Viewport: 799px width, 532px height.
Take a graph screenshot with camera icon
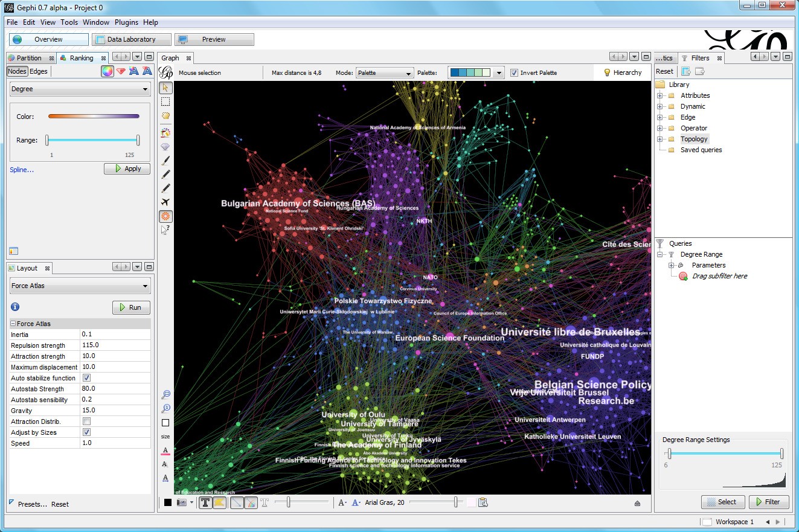tap(181, 502)
